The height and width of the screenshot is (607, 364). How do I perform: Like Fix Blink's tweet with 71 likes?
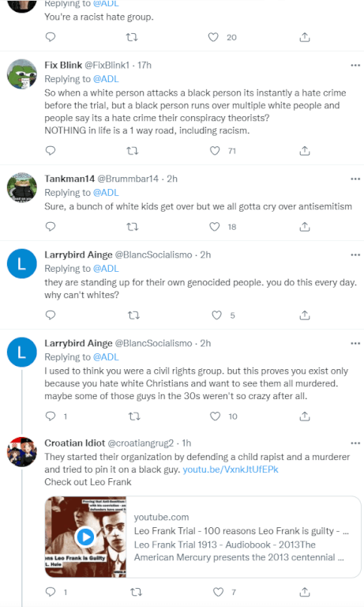215,151
